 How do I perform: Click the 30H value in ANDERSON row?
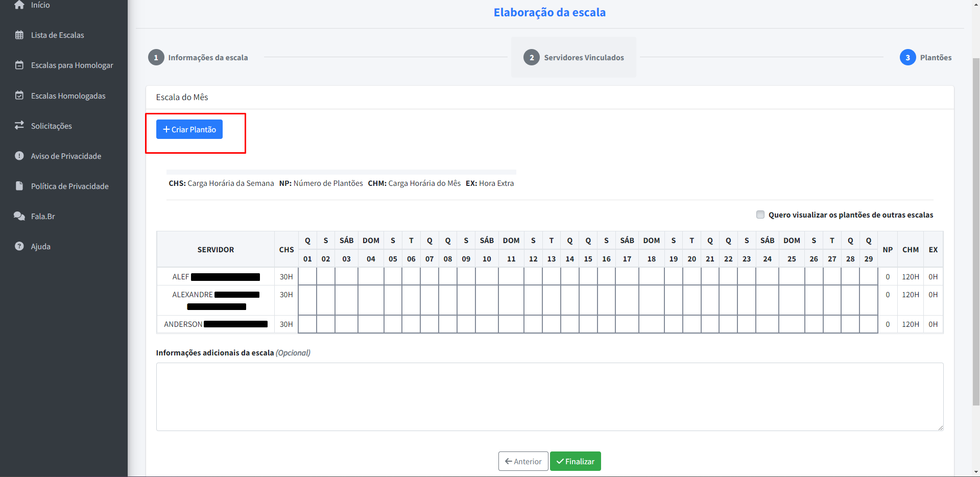(x=286, y=324)
